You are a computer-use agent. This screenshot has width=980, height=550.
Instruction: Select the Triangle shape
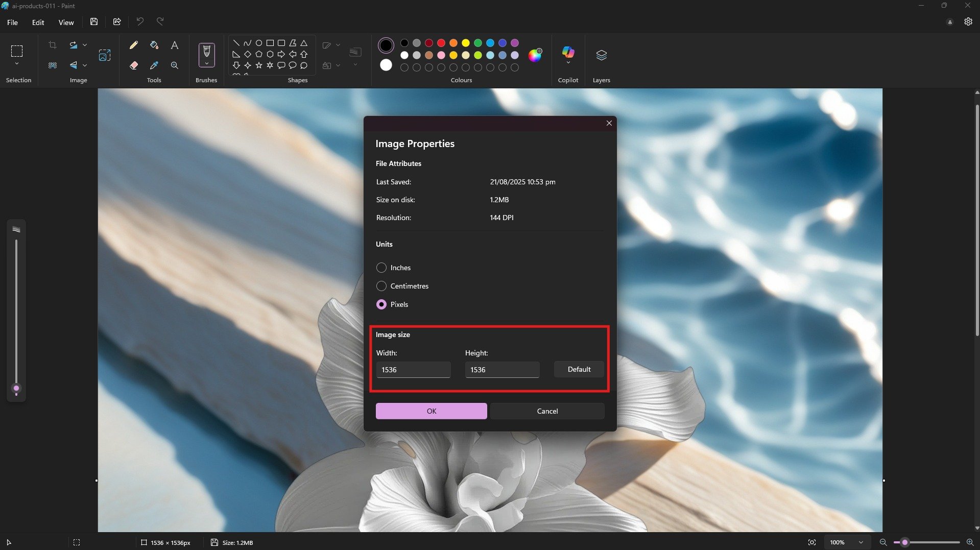point(304,43)
